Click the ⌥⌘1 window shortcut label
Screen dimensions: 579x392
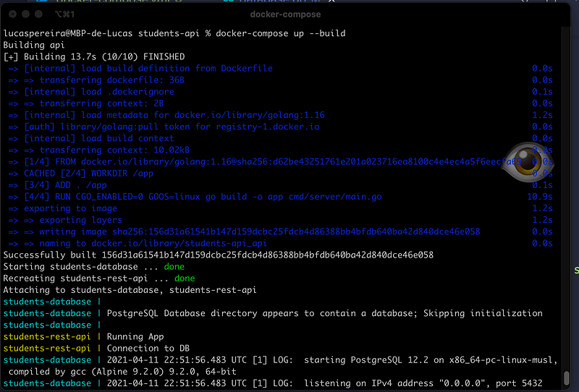tap(64, 14)
